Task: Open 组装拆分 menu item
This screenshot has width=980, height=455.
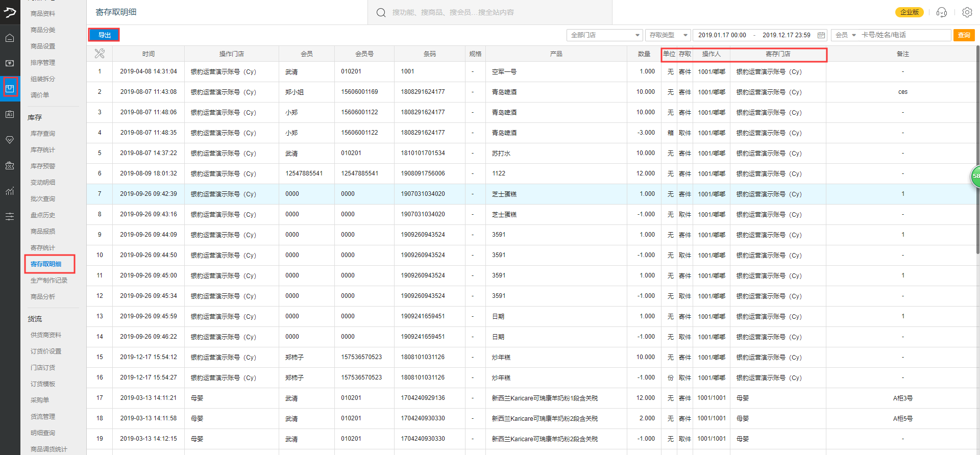Action: (43, 79)
